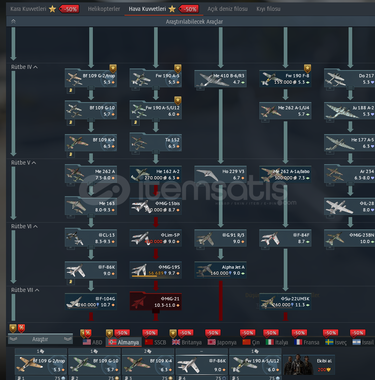This screenshot has width=375, height=380.
Task: Choose the SSCB nation
Action: coord(155,342)
